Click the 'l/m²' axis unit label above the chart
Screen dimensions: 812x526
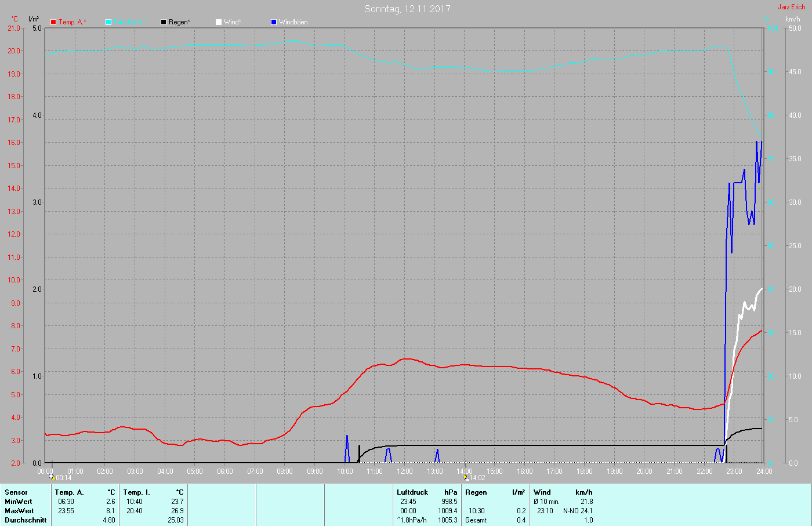34,19
